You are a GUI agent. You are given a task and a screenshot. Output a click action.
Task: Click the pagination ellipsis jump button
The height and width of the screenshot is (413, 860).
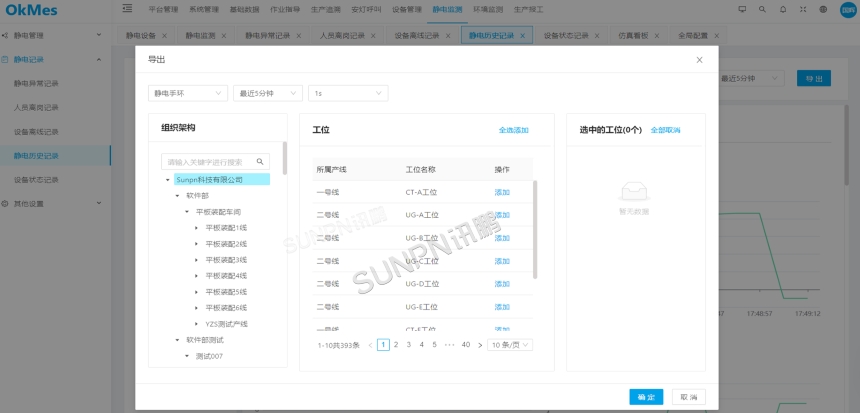[x=450, y=345]
